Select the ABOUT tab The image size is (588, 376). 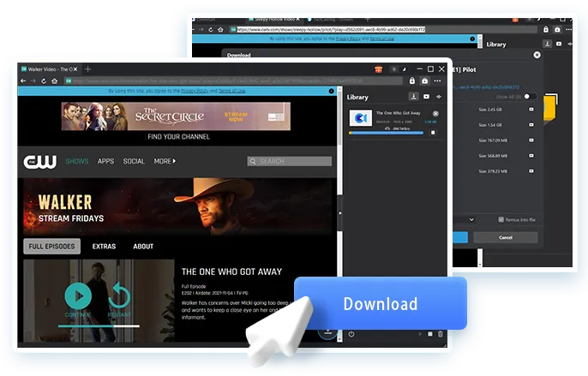(143, 247)
